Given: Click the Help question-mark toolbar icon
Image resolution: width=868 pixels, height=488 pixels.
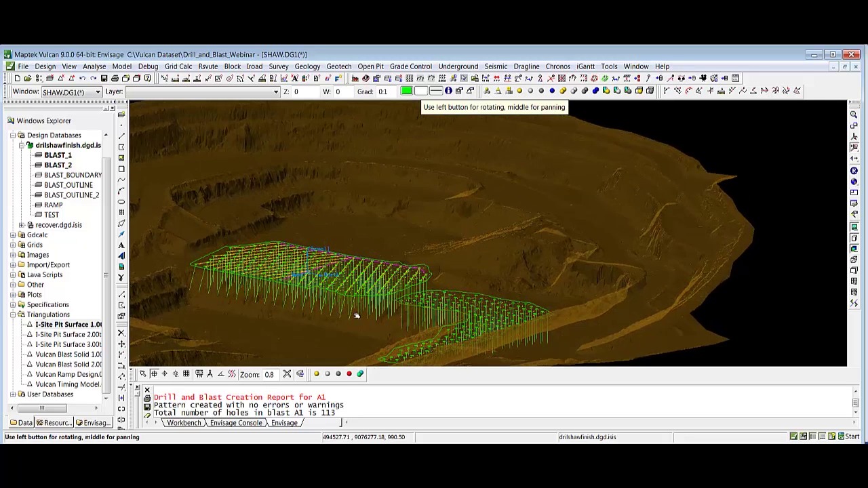Looking at the screenshot, I should point(147,79).
